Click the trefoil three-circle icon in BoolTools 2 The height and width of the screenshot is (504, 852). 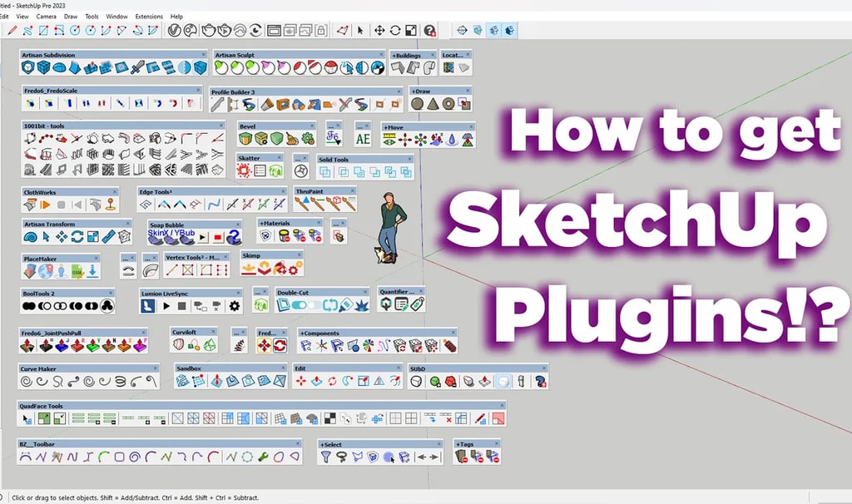pos(107,306)
